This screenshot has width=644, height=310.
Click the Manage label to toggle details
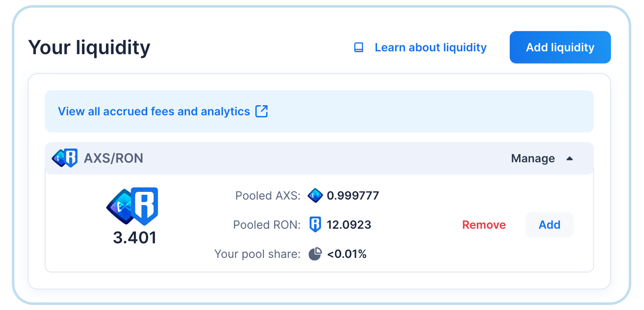tap(533, 158)
